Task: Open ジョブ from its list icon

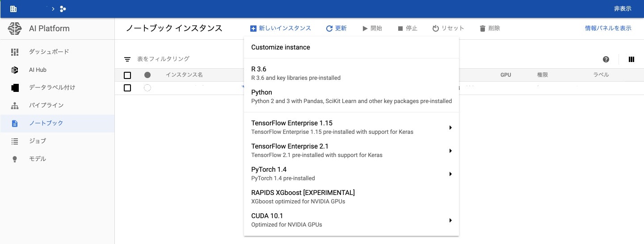Action: pyautogui.click(x=15, y=141)
